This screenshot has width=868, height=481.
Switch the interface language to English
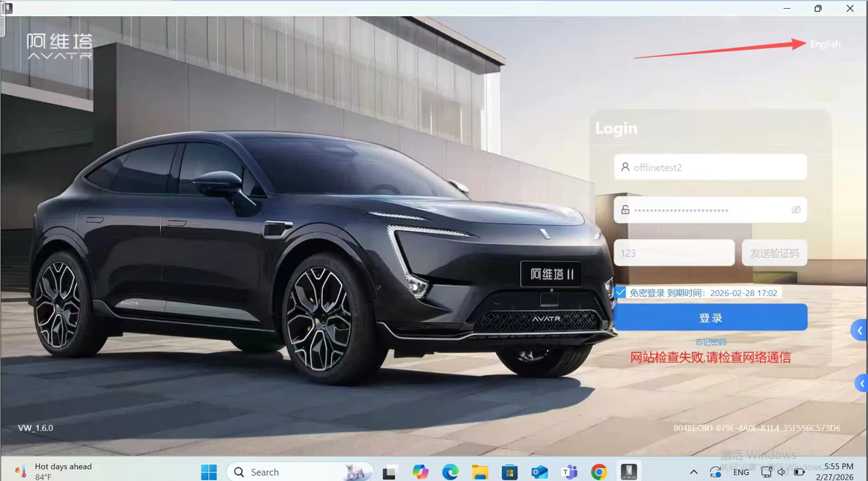click(825, 44)
